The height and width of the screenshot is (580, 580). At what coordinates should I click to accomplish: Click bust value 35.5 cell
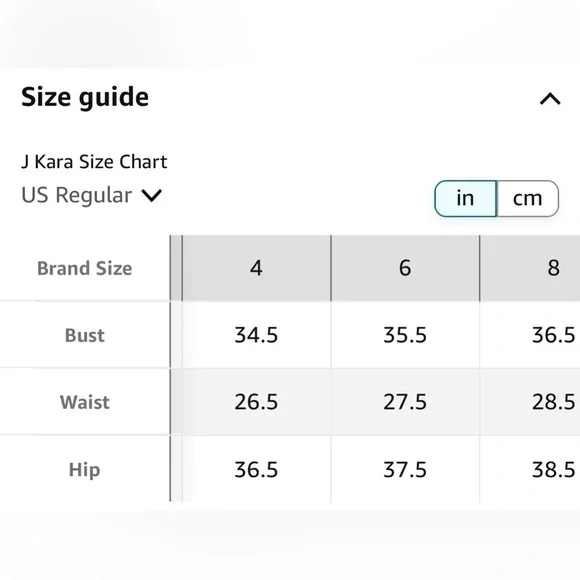click(x=405, y=335)
